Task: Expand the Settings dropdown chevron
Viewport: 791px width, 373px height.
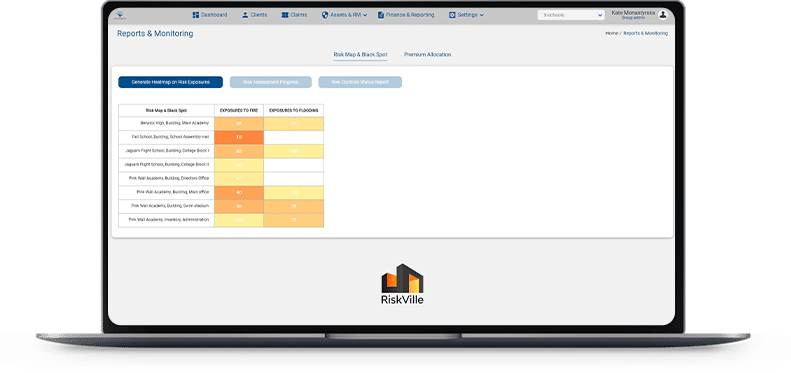Action: coord(481,16)
